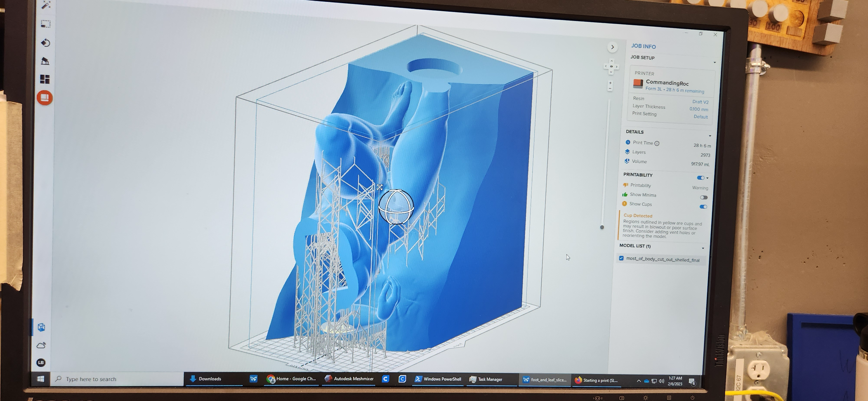Collapse the Job Info panel with the chevron
Viewport: 868px width, 401px height.
click(612, 47)
